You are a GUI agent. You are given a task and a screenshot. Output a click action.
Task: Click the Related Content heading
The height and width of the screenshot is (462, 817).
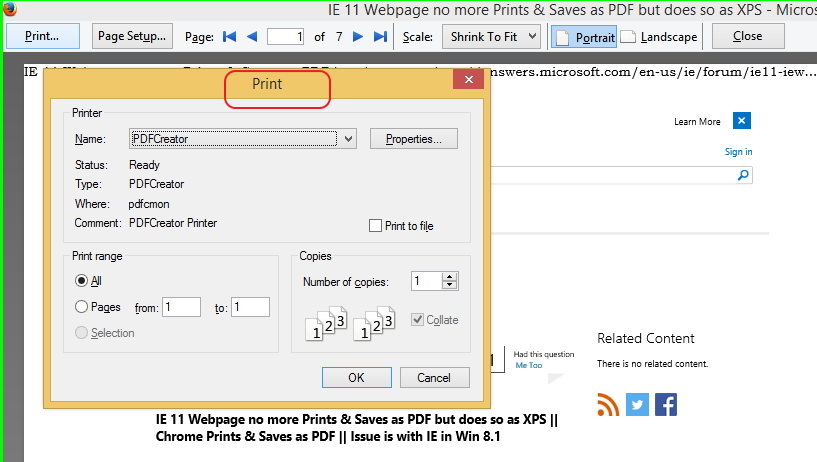coord(646,339)
